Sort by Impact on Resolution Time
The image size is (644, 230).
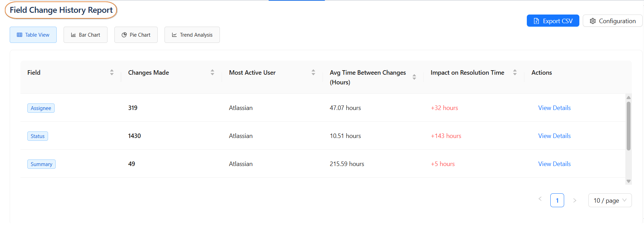pos(515,72)
